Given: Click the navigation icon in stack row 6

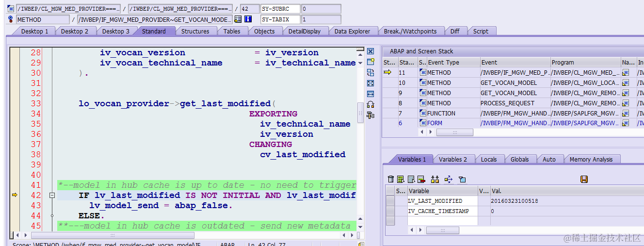Looking at the screenshot, I should [626, 123].
